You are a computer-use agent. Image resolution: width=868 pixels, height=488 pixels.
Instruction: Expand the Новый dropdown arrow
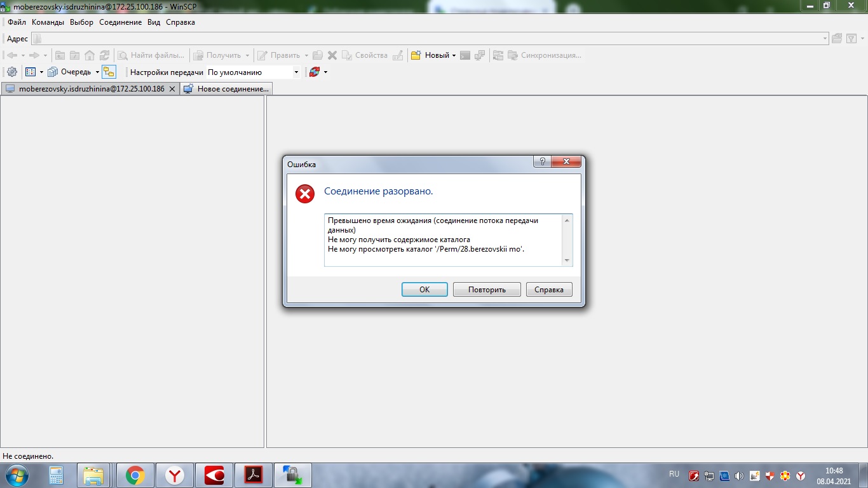454,56
